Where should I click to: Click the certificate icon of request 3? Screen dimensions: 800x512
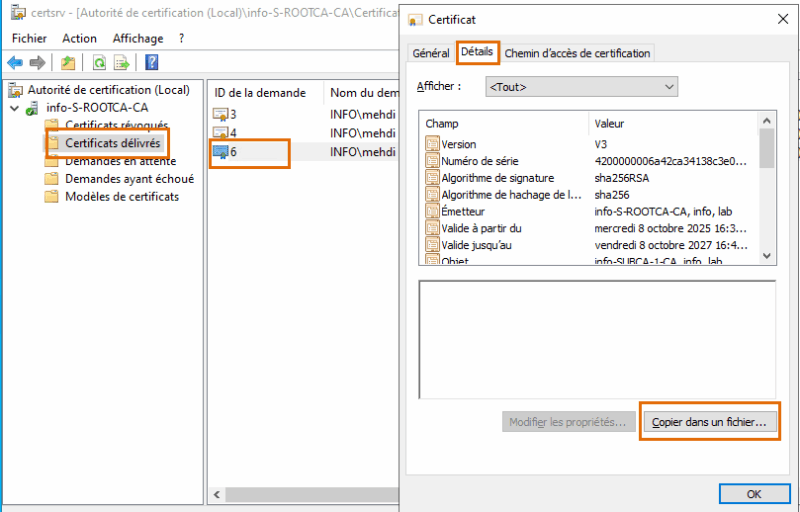pyautogui.click(x=220, y=114)
